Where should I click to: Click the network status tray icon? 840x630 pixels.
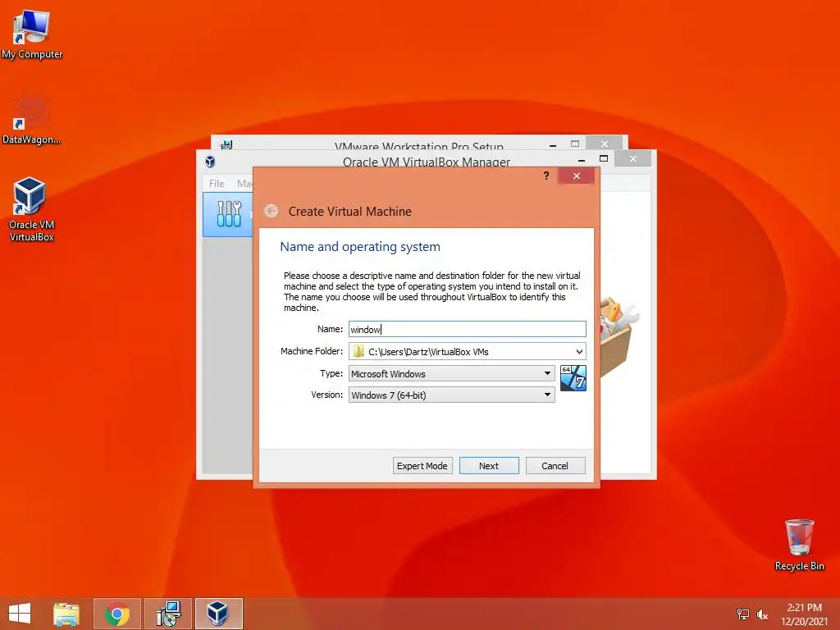tap(743, 614)
